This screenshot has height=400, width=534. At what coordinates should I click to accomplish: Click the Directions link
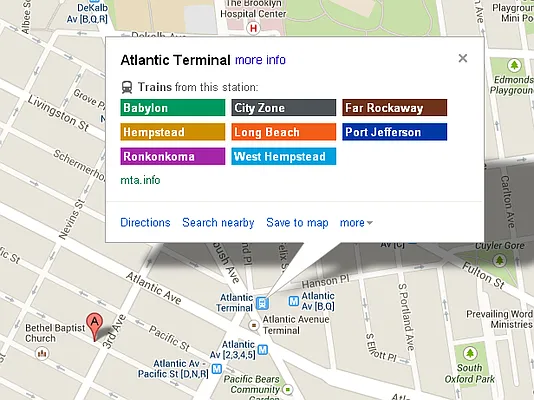(x=145, y=222)
